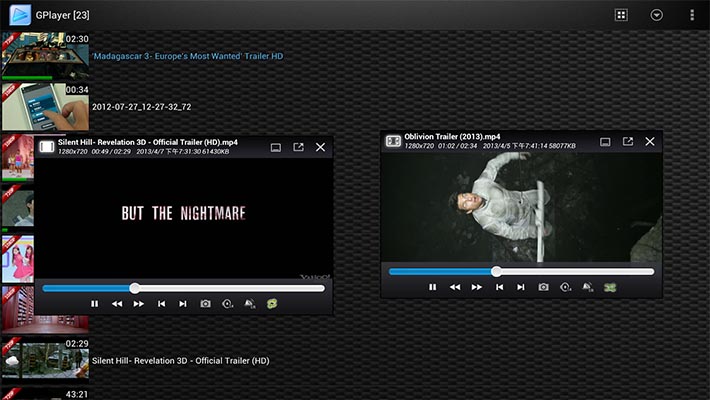Rewind the Silent Hill trailer

pyautogui.click(x=117, y=304)
